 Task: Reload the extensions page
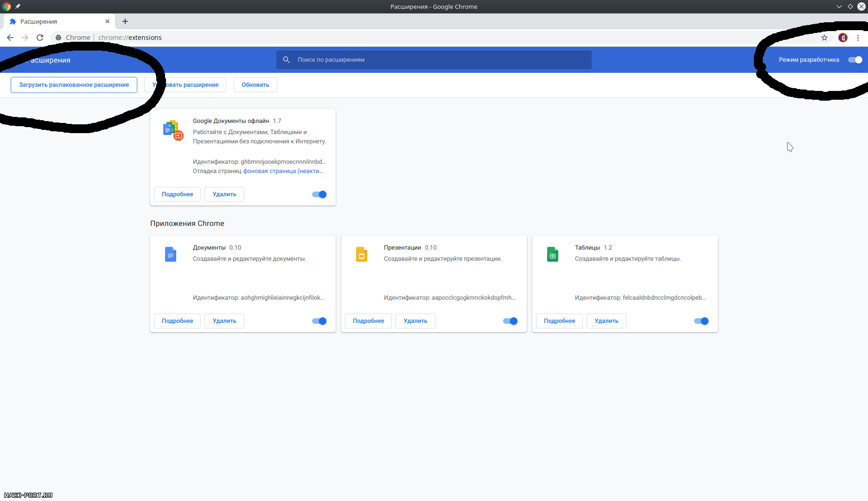pos(40,38)
